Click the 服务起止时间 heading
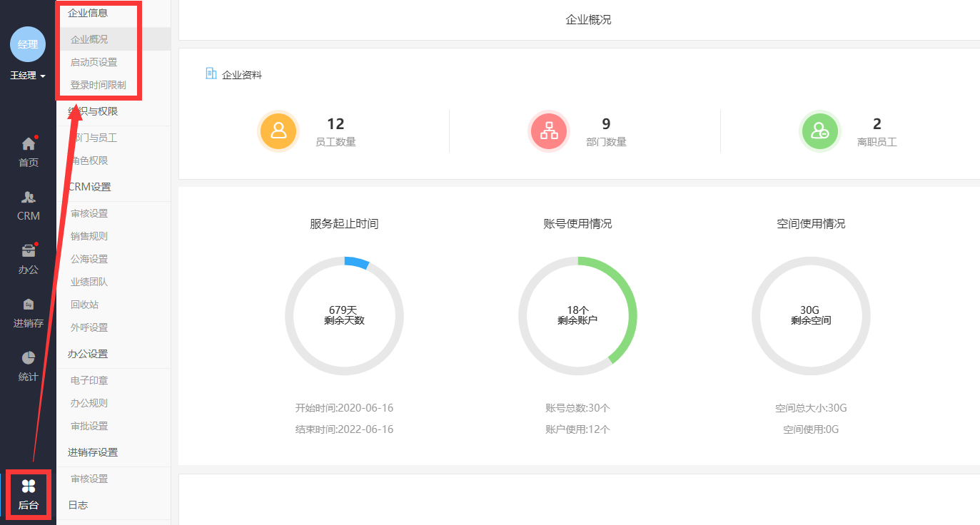Screen dimensions: 980x525 point(344,223)
